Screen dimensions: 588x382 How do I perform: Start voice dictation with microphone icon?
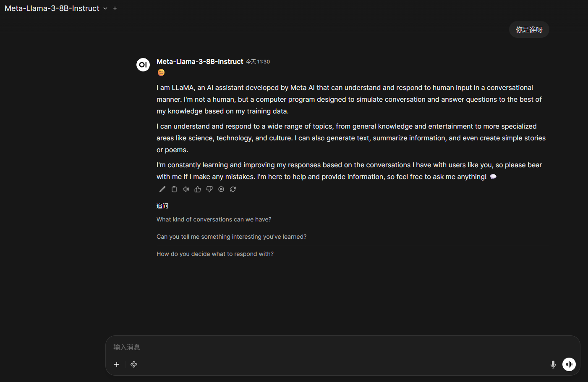[x=553, y=364]
